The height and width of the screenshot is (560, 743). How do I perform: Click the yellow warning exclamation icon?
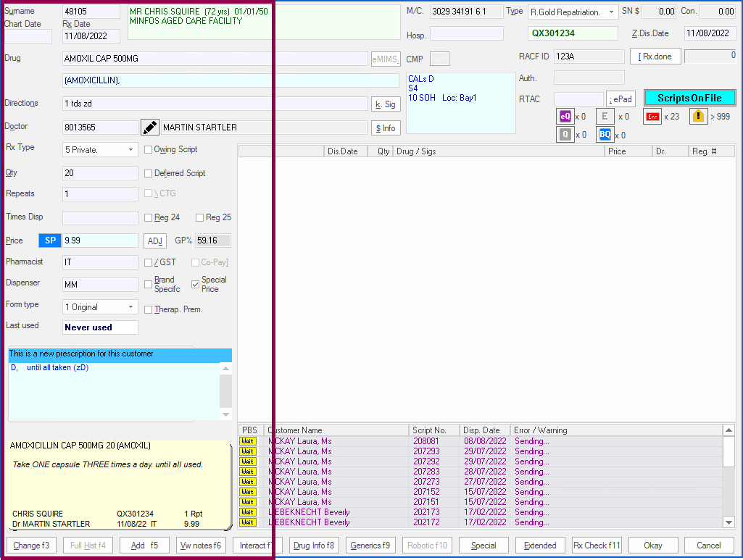point(698,117)
